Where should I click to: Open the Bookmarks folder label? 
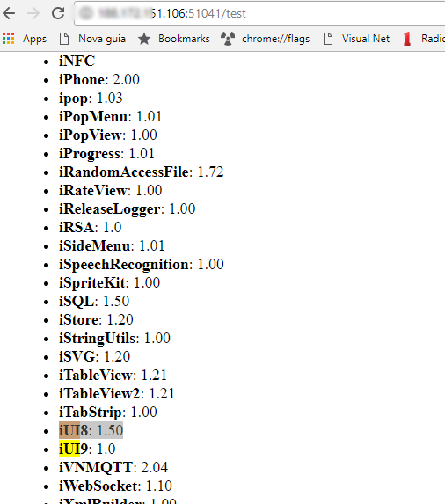click(x=184, y=39)
